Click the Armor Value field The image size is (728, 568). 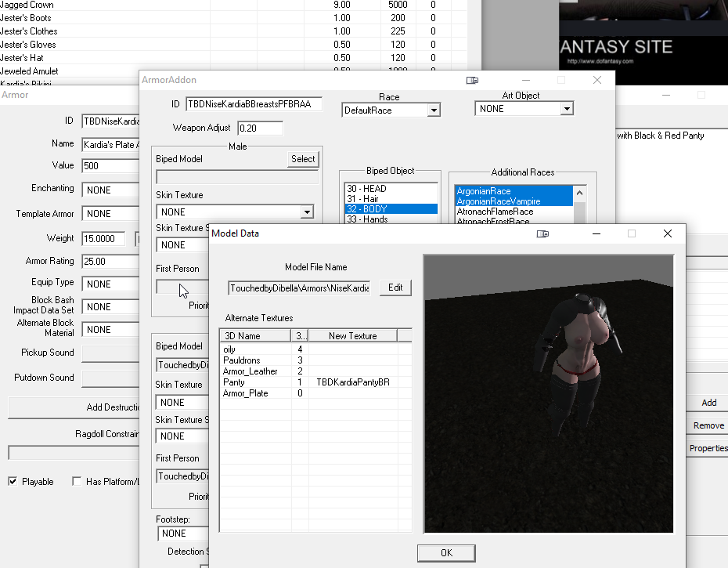coord(110,166)
